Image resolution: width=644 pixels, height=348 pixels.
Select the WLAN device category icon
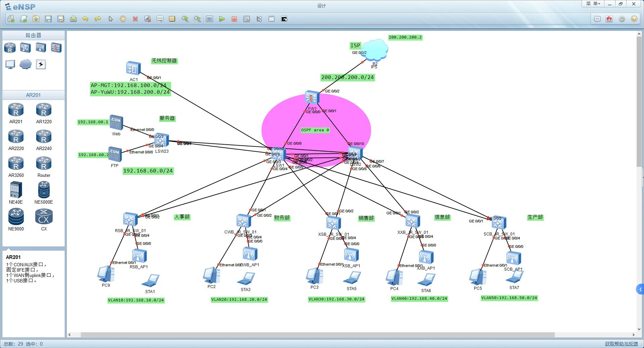pos(41,48)
